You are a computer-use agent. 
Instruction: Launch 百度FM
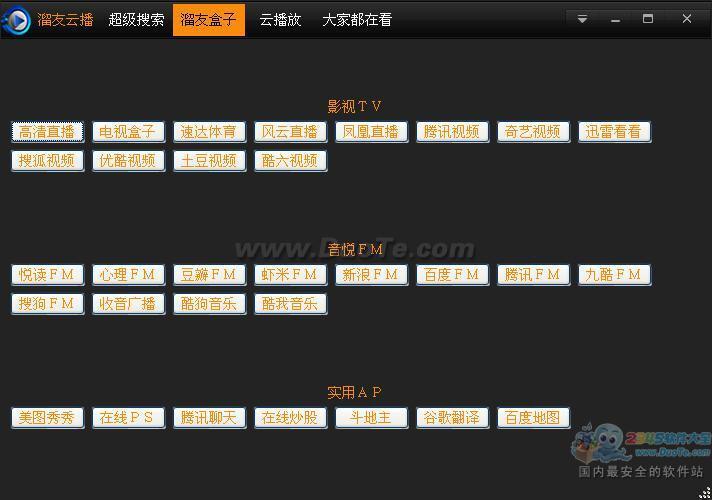click(x=452, y=275)
